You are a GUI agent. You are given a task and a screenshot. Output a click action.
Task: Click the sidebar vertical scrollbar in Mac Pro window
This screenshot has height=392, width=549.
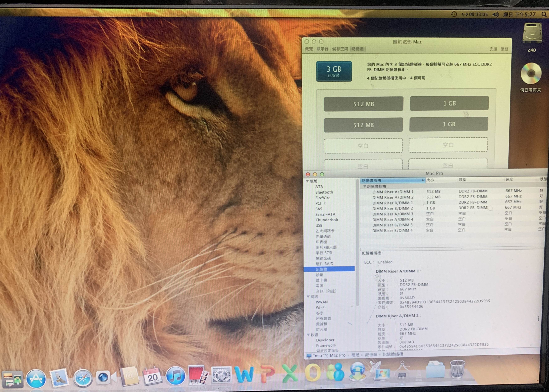[357, 243]
